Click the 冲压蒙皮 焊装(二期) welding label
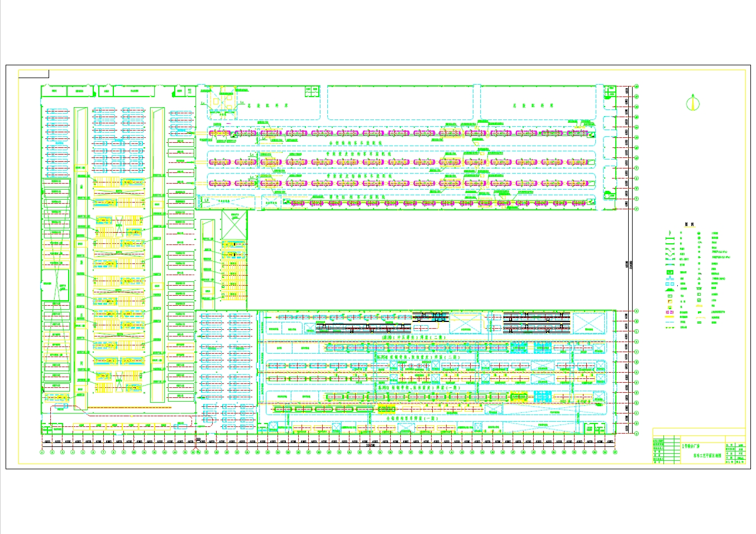Screen dimensions: 756x534 tap(413, 338)
